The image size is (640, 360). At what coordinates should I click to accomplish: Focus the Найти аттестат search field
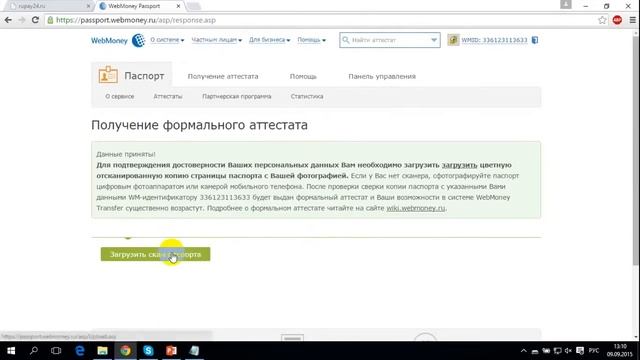coord(390,40)
